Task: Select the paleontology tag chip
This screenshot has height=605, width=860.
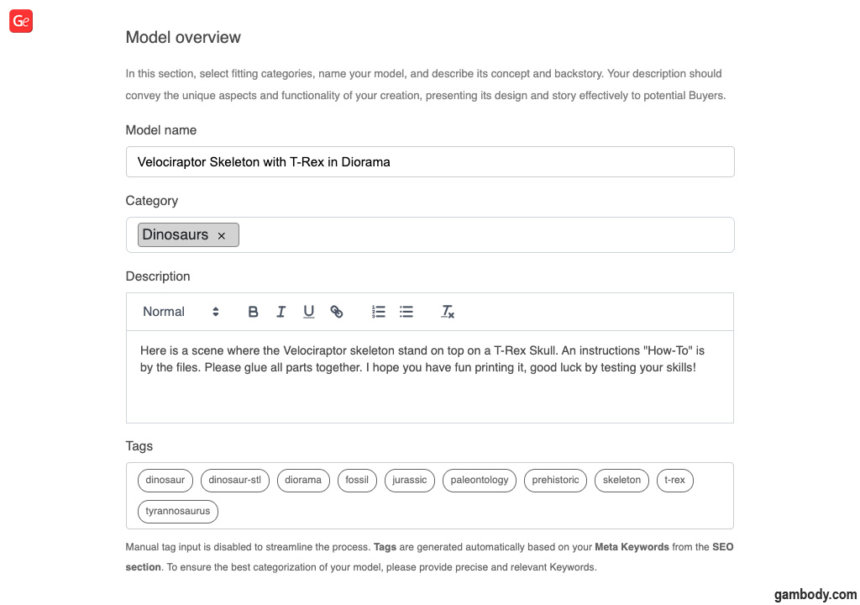Action: (x=479, y=480)
